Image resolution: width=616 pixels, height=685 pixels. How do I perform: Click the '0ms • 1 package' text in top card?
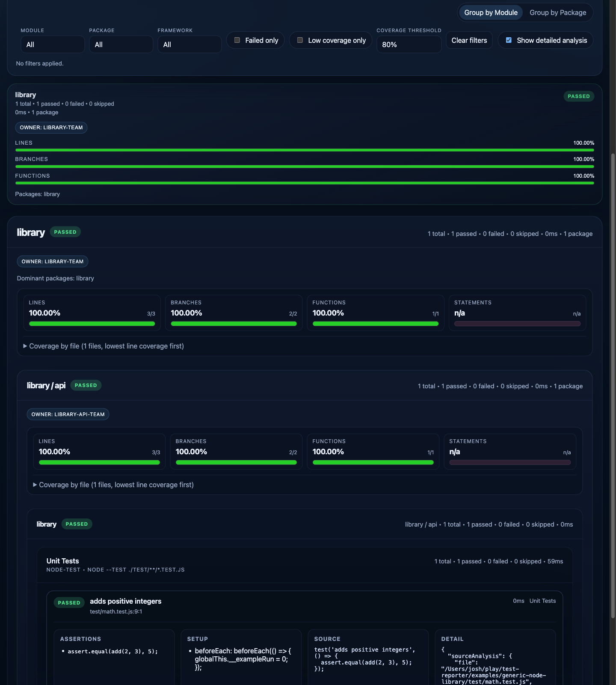37,112
